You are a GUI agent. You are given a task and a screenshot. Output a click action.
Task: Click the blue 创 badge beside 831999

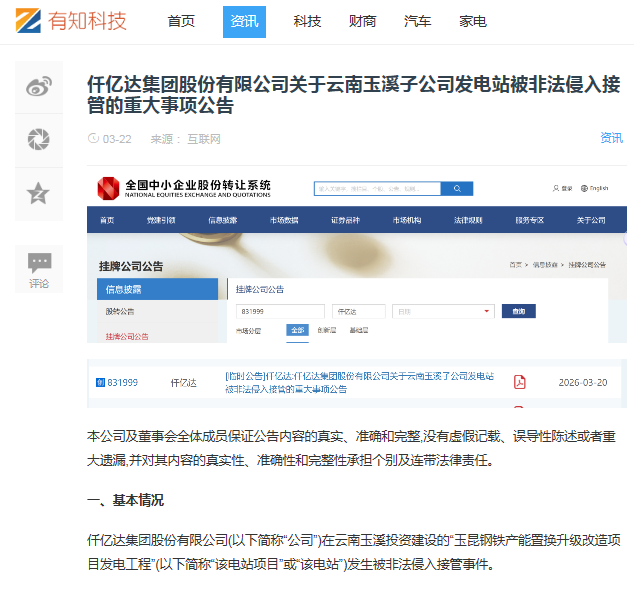coord(100,382)
